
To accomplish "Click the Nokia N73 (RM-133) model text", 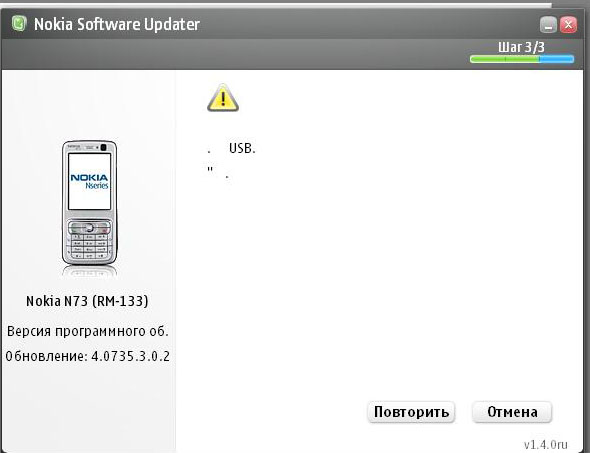I will pyautogui.click(x=87, y=301).
